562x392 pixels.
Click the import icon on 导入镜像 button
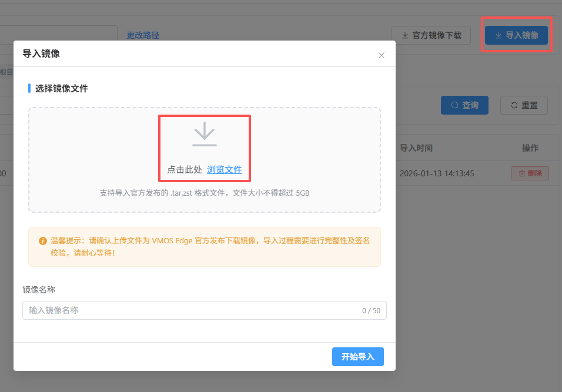point(499,35)
